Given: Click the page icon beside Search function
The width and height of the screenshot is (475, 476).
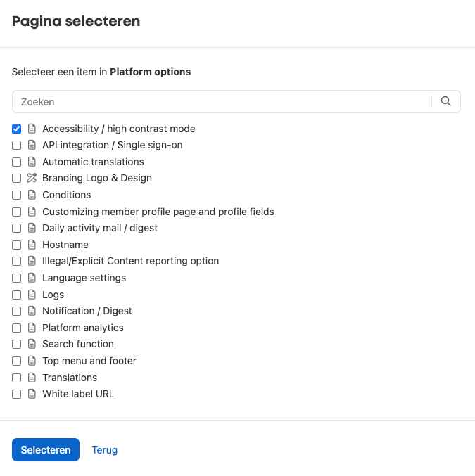Looking at the screenshot, I should 32,344.
